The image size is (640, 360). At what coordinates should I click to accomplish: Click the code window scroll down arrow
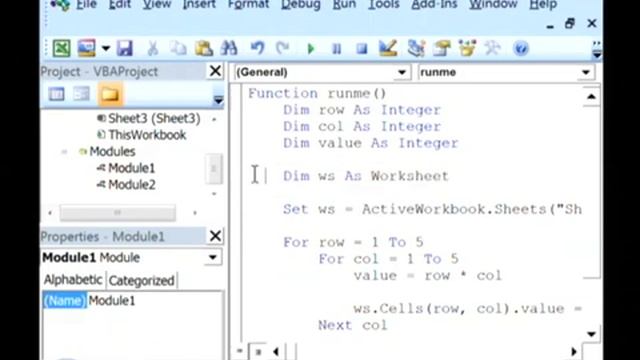click(x=591, y=334)
